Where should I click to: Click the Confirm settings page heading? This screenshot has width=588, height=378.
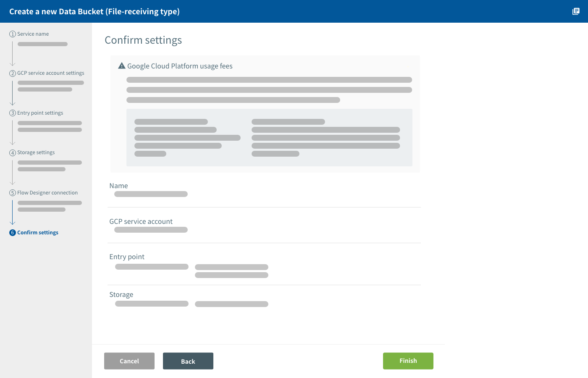(x=143, y=40)
